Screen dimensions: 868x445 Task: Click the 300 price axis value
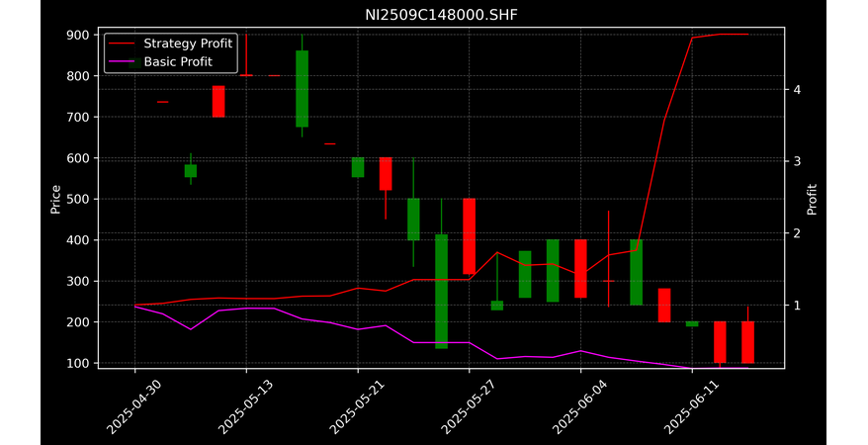(78, 281)
